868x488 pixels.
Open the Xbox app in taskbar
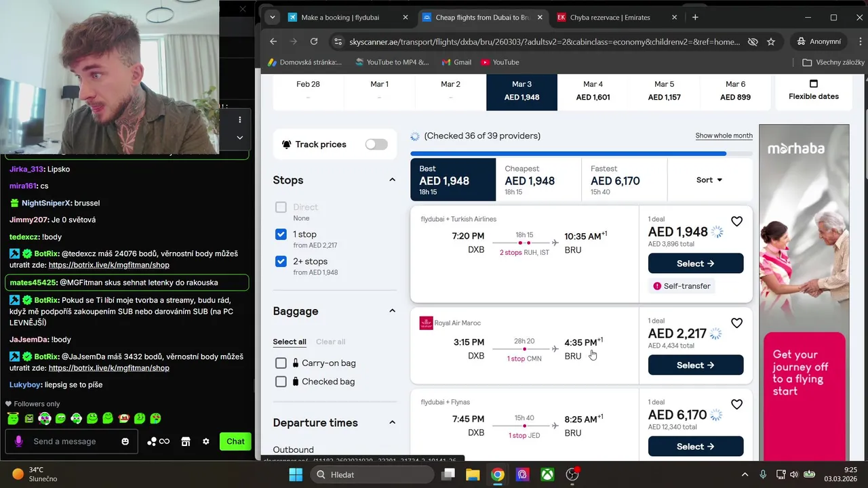[547, 474]
